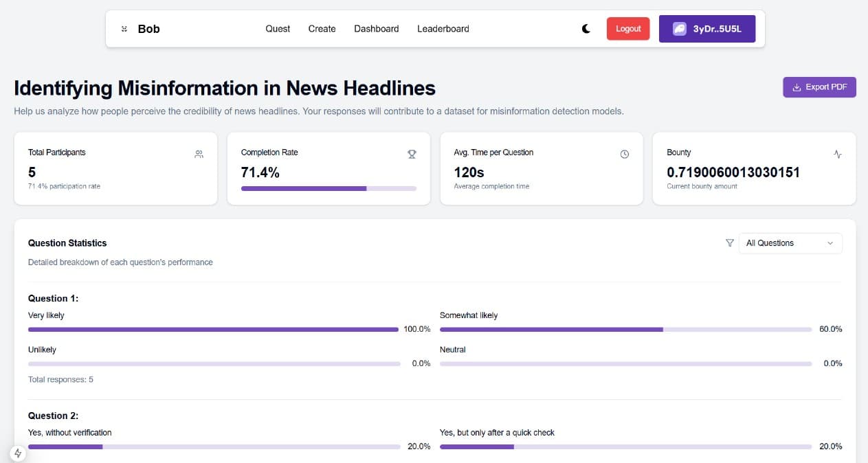Image resolution: width=868 pixels, height=463 pixels.
Task: Click the wallet icon in the purple button
Action: click(x=679, y=29)
